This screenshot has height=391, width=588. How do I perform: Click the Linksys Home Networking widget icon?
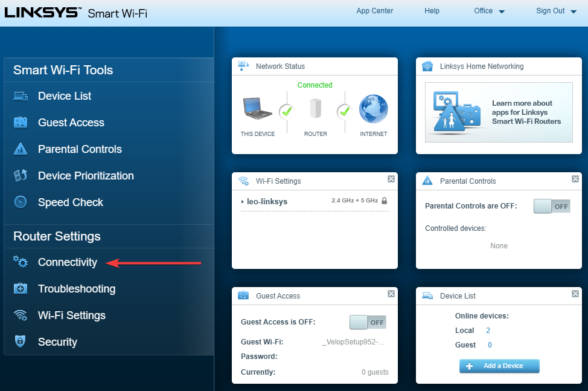(x=427, y=66)
